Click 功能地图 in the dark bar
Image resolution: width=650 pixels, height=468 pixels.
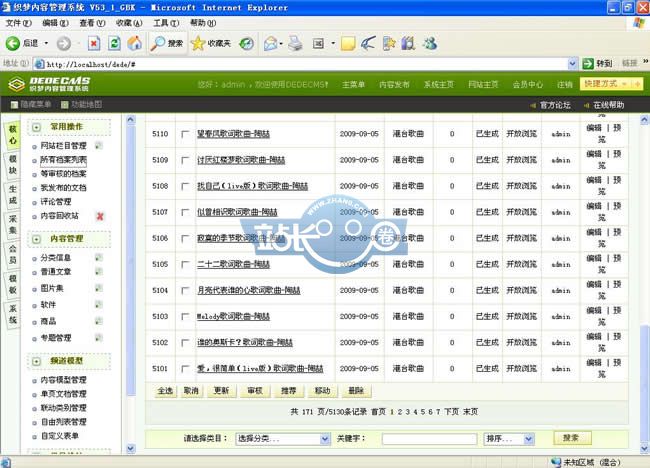82,104
